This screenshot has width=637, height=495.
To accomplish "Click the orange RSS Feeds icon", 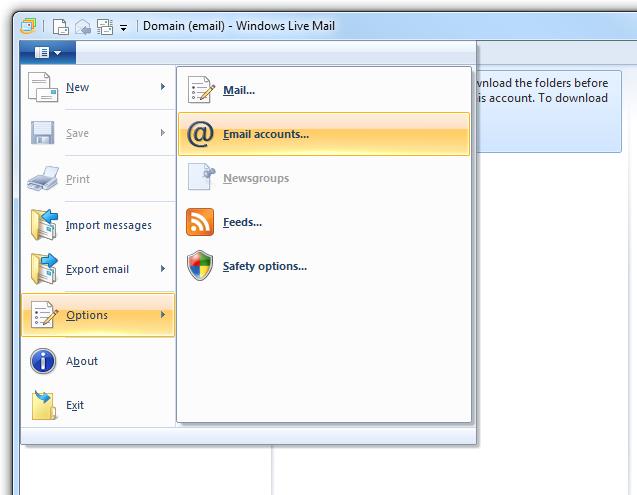I will [x=200, y=222].
